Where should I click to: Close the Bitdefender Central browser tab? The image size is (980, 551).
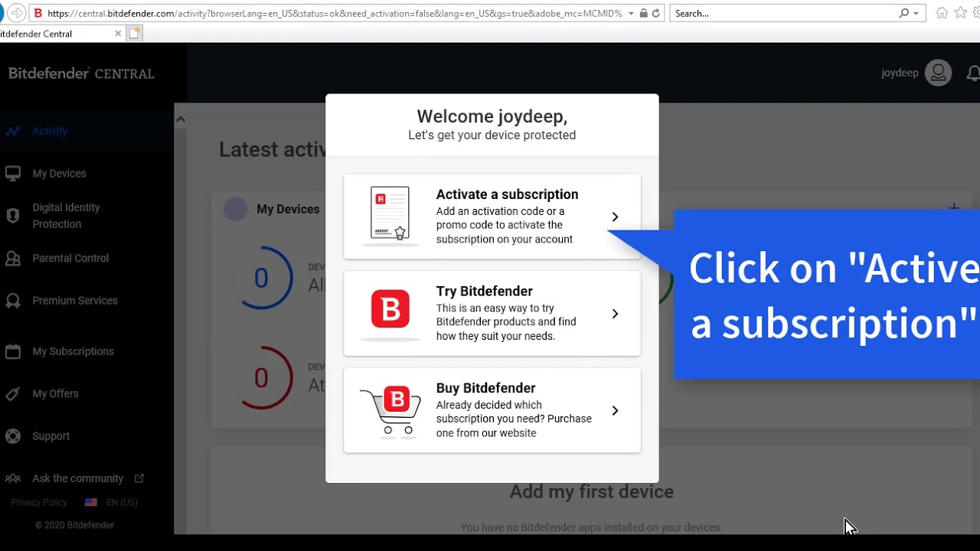click(118, 34)
